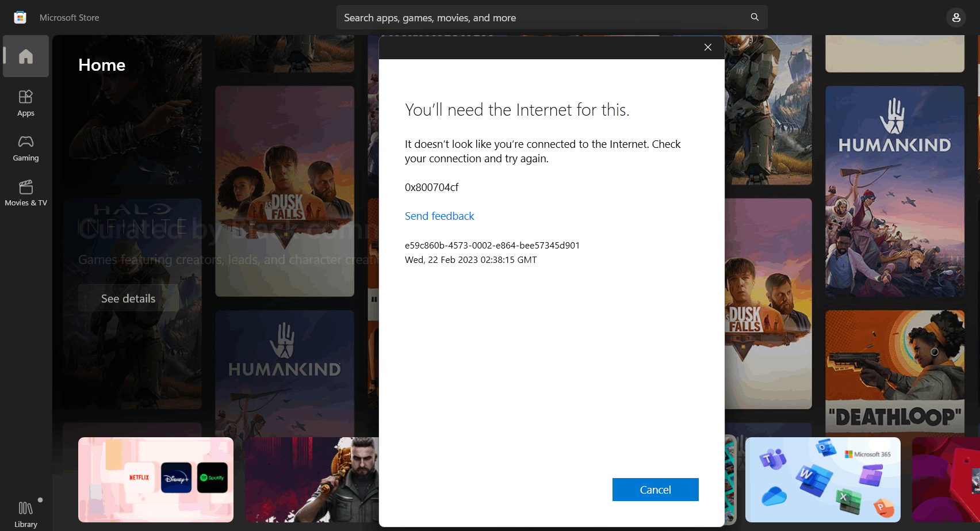Click the See details button
The image size is (980, 531).
pyautogui.click(x=128, y=299)
